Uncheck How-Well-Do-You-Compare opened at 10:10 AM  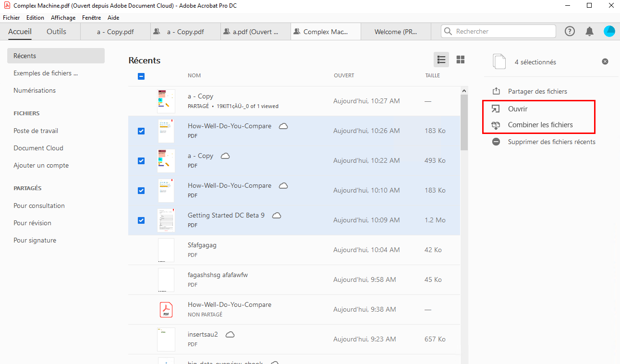[x=141, y=190]
